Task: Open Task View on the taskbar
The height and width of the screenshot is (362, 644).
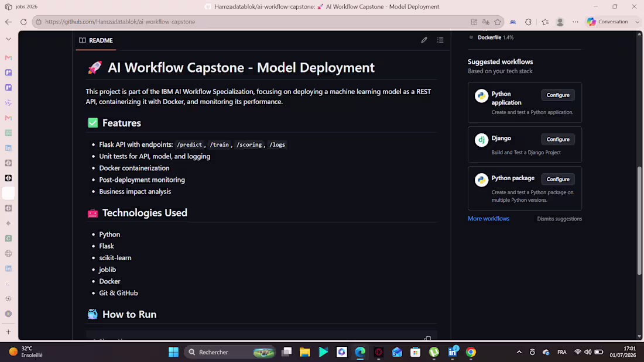Action: click(x=287, y=352)
